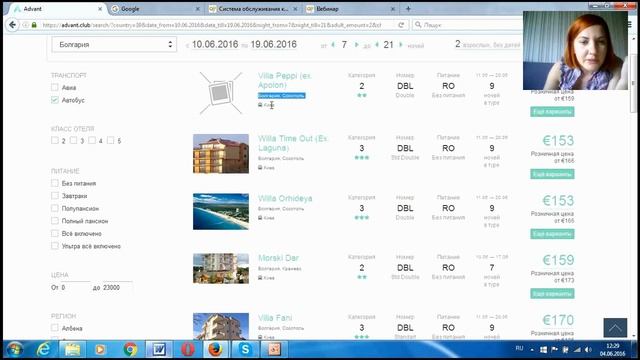Open Opera browser from the taskbar
The width and height of the screenshot is (640, 360).
click(188, 349)
